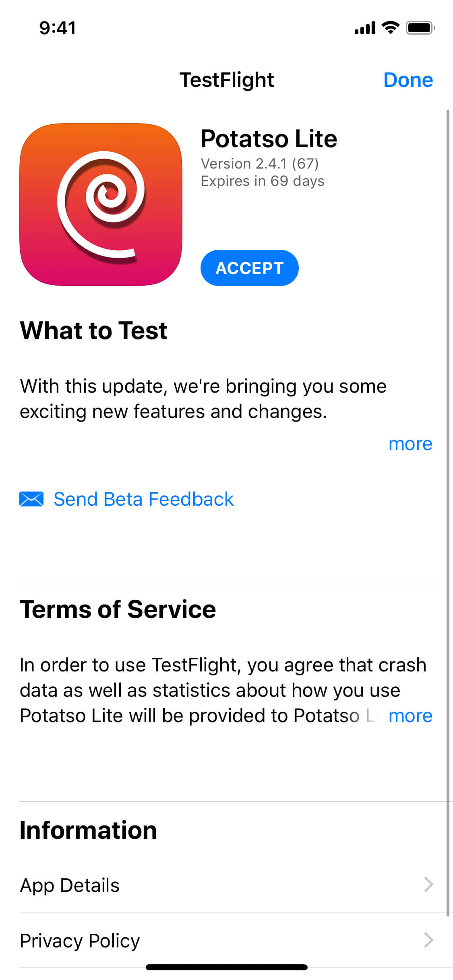Tap the Potatso Lite app title

[269, 139]
